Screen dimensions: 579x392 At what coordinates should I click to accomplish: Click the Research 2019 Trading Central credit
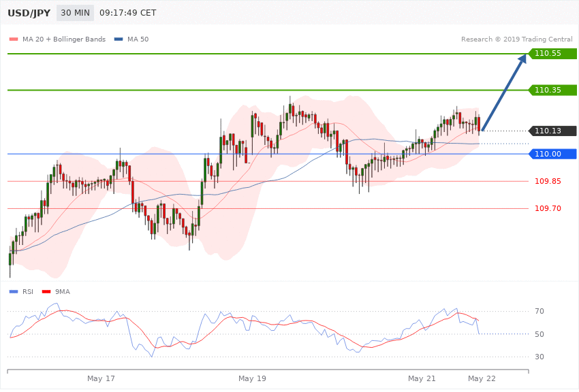click(516, 39)
